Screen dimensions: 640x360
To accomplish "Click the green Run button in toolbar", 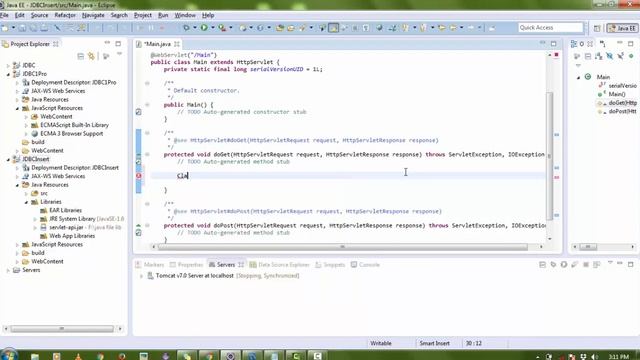I will (x=204, y=28).
